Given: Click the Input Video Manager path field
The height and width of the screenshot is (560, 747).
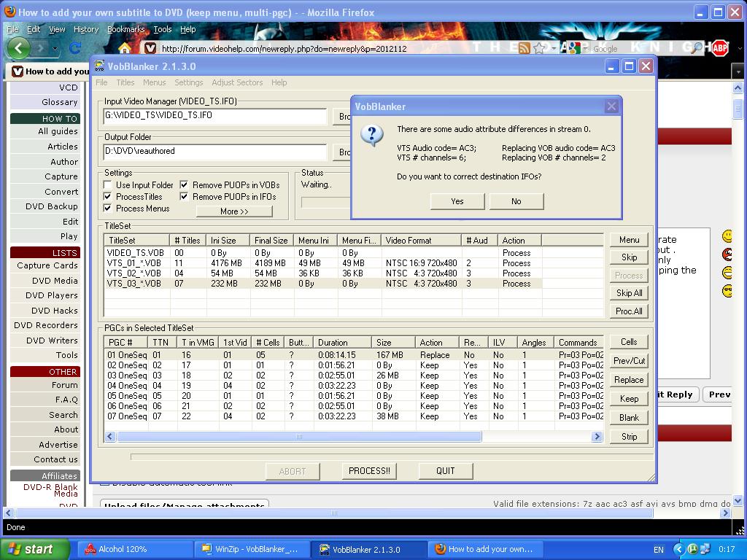Looking at the screenshot, I should pyautogui.click(x=215, y=115).
